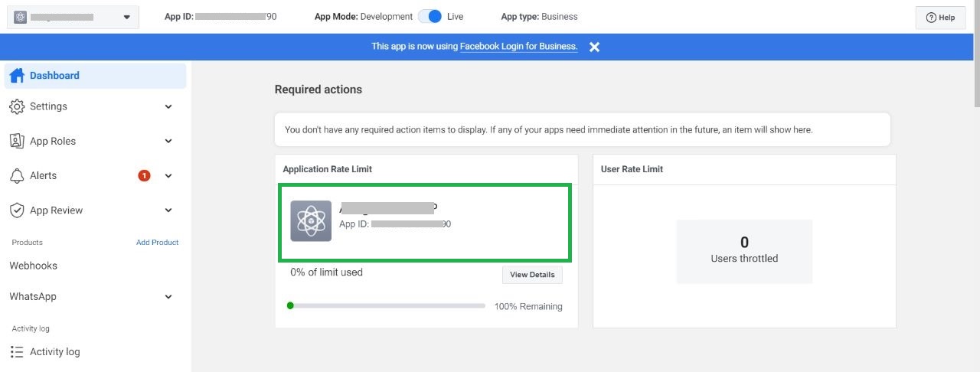
Task: Toggle App Mode switch to Development
Action: pyautogui.click(x=430, y=16)
